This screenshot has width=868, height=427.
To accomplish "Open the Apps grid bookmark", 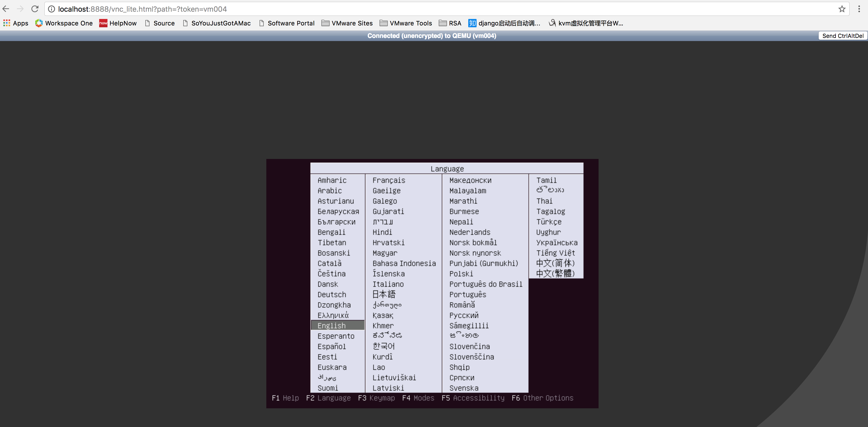I will point(16,23).
